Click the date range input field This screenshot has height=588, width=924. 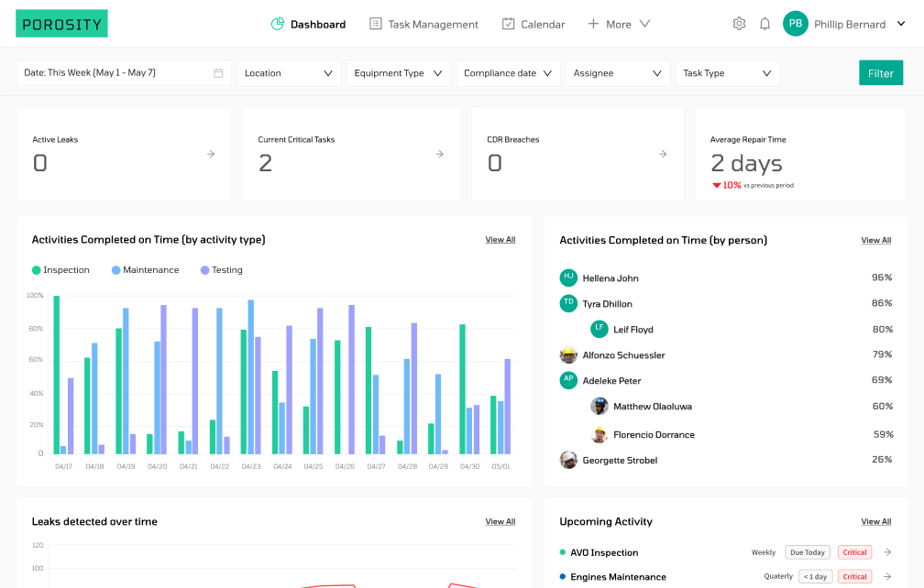pos(124,73)
